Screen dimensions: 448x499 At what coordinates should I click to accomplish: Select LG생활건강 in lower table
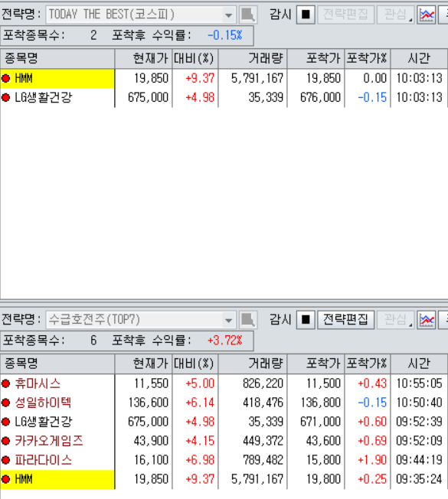point(224,422)
